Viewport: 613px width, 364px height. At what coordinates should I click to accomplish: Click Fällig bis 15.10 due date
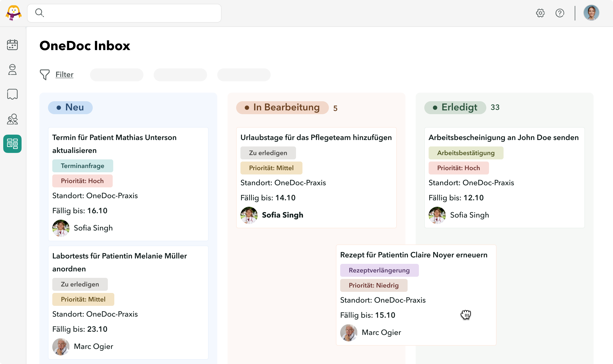[368, 315]
